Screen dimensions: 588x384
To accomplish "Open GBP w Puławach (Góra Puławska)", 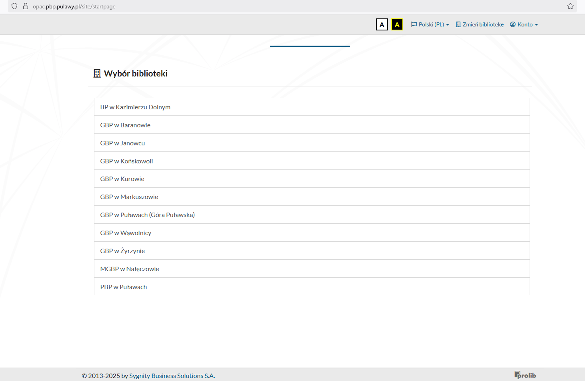I will click(x=147, y=215).
